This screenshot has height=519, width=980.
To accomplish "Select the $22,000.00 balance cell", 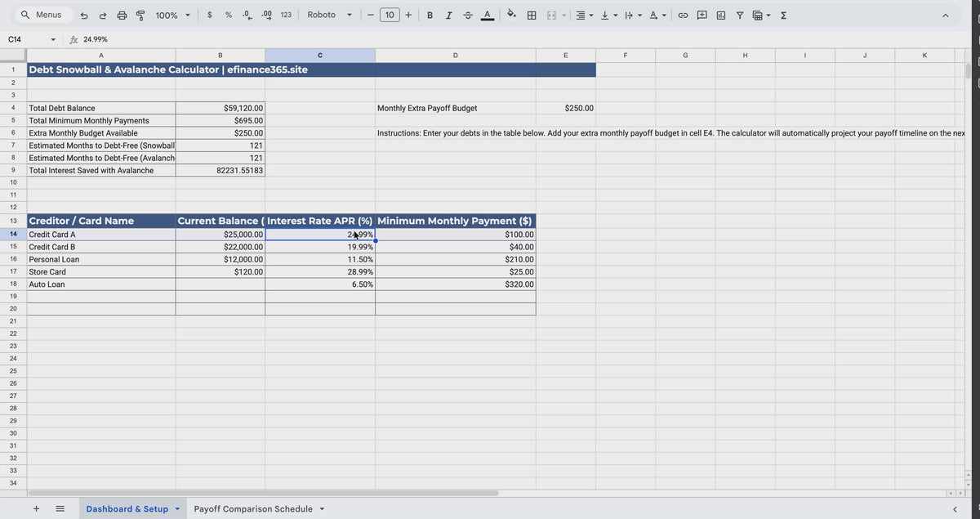I will point(220,247).
